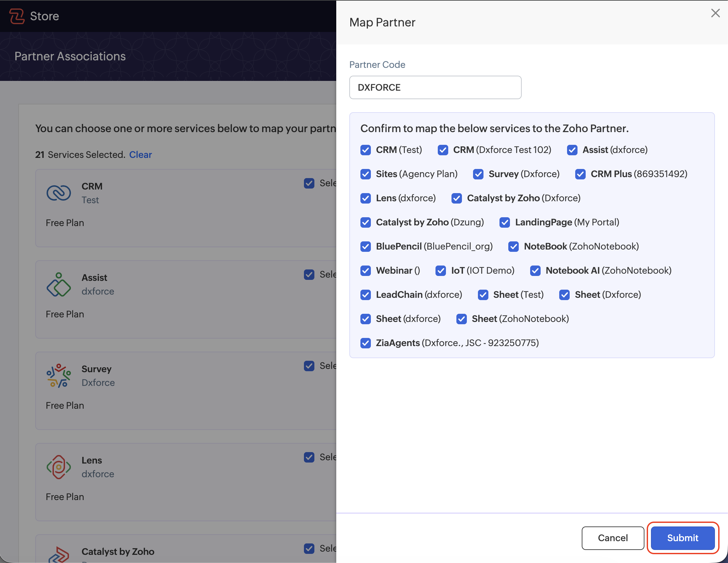Uncheck the Webinar () checkbox
This screenshot has height=563, width=728.
pos(366,270)
